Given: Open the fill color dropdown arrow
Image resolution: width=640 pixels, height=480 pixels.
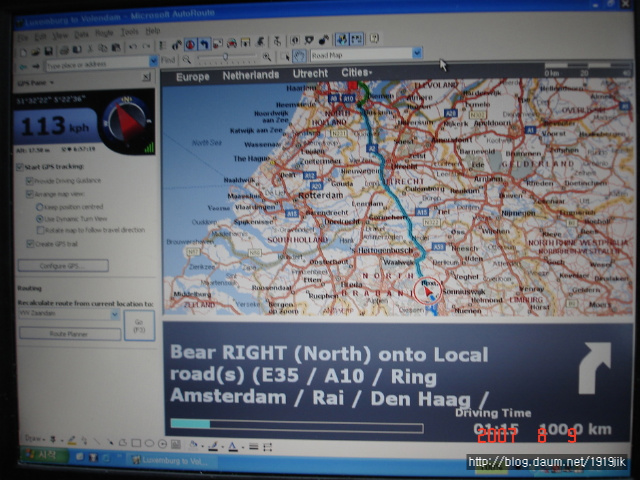Looking at the screenshot, I should pos(202,446).
